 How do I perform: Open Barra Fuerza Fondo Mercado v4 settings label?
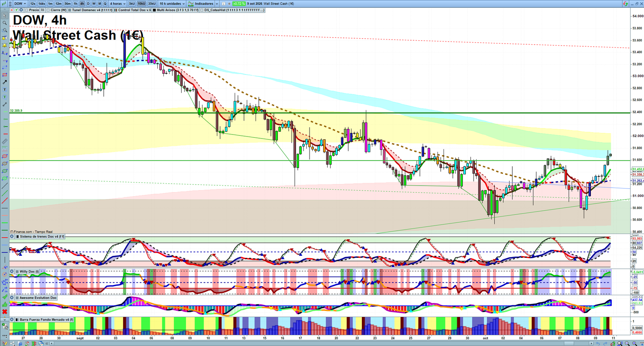pos(46,319)
